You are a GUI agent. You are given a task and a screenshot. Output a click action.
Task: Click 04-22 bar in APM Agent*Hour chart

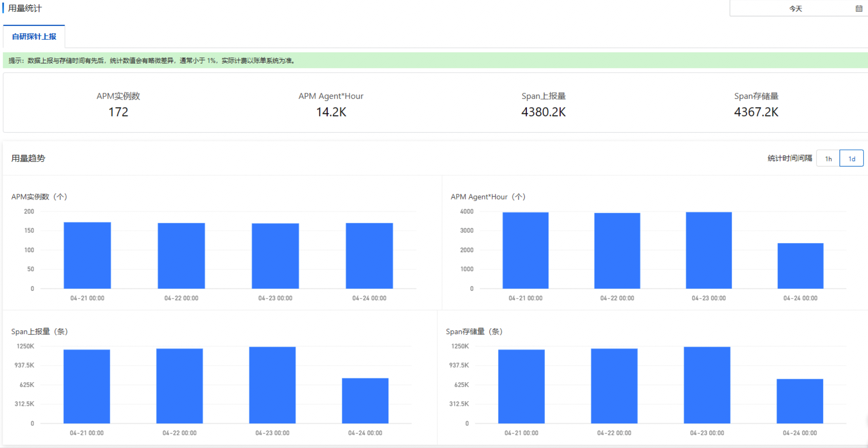point(617,251)
